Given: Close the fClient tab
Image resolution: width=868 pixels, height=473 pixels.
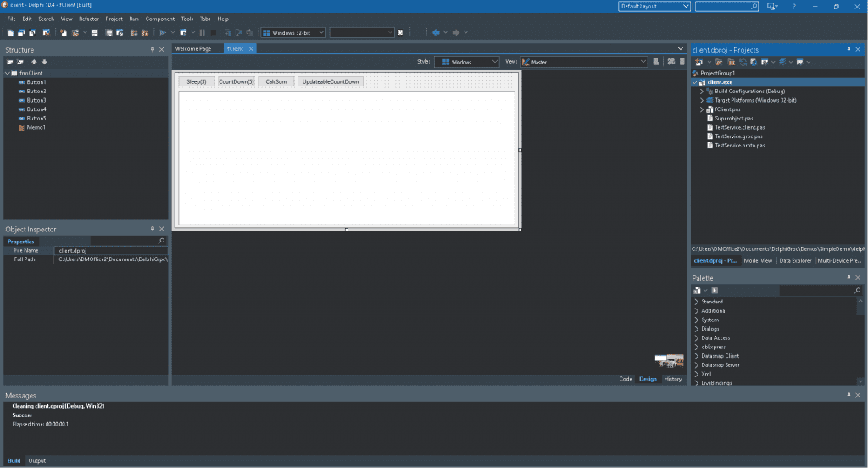Looking at the screenshot, I should pos(251,48).
